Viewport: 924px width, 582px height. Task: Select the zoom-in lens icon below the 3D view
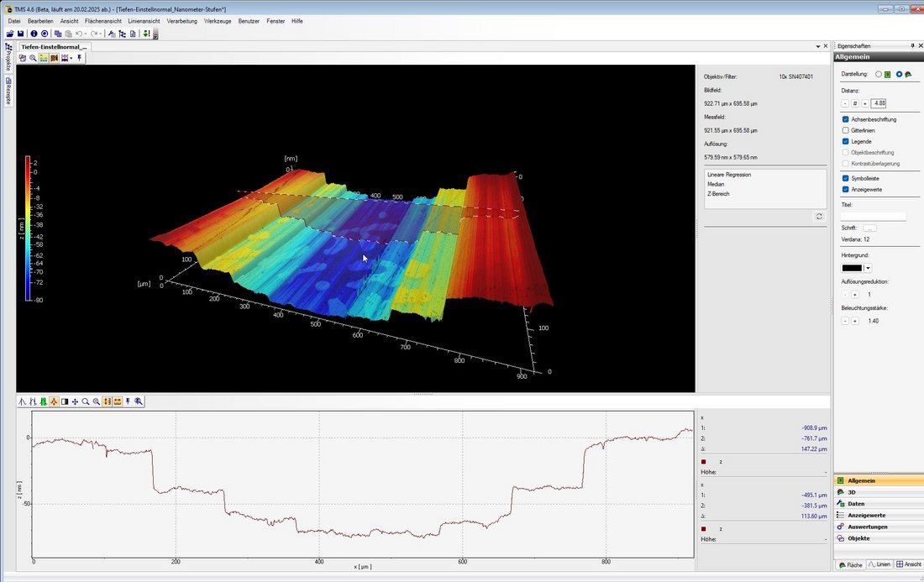(95, 401)
